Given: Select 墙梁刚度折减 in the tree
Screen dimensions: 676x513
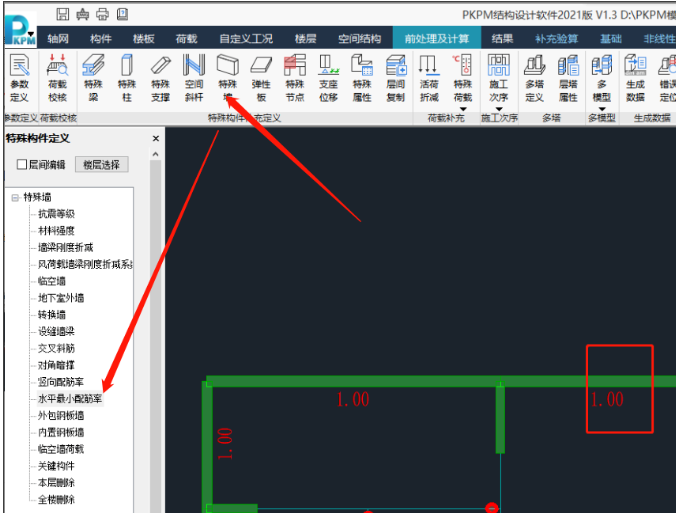Looking at the screenshot, I should point(66,247).
